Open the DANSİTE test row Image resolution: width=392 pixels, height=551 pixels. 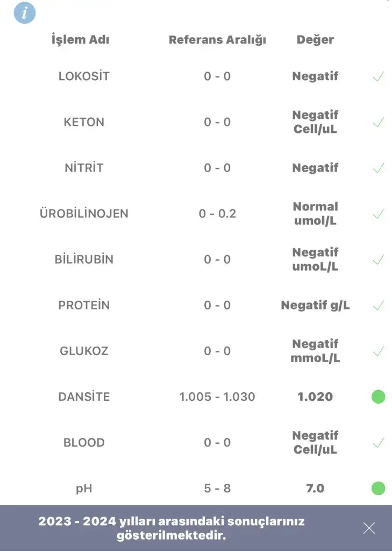pyautogui.click(x=196, y=397)
